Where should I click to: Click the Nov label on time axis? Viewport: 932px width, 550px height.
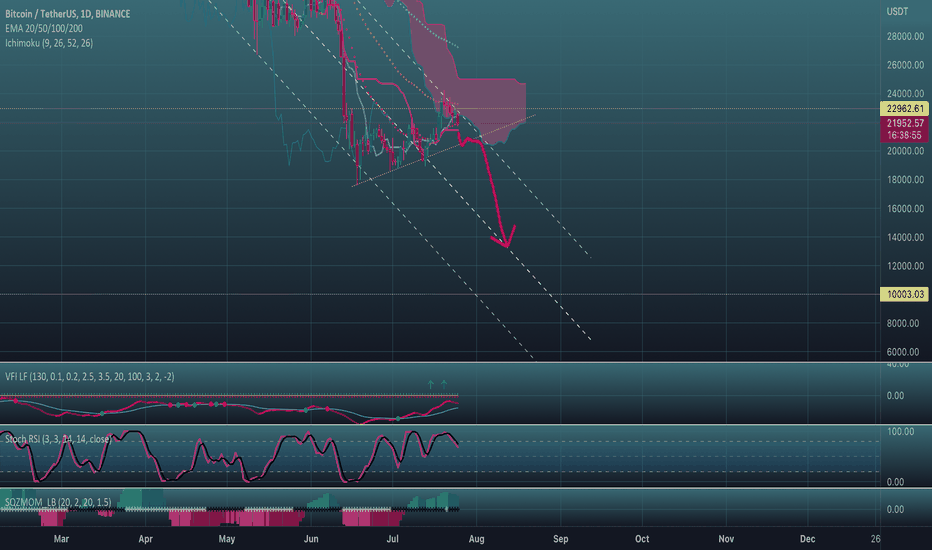tap(726, 539)
